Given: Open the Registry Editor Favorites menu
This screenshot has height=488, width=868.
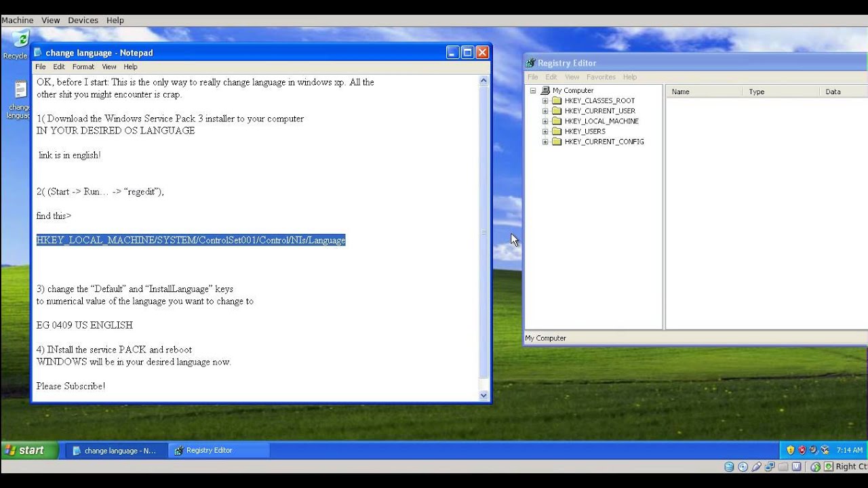Looking at the screenshot, I should tap(601, 77).
